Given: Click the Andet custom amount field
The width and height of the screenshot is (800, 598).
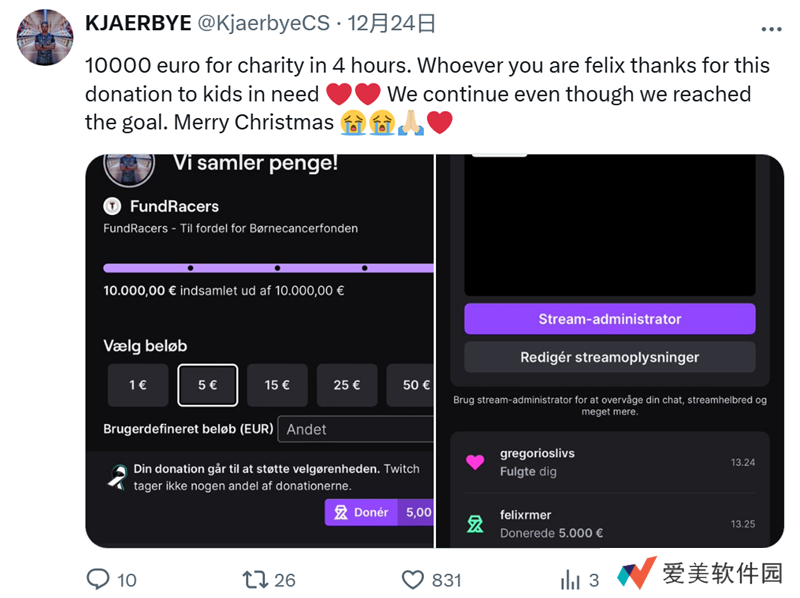Looking at the screenshot, I should [355, 429].
